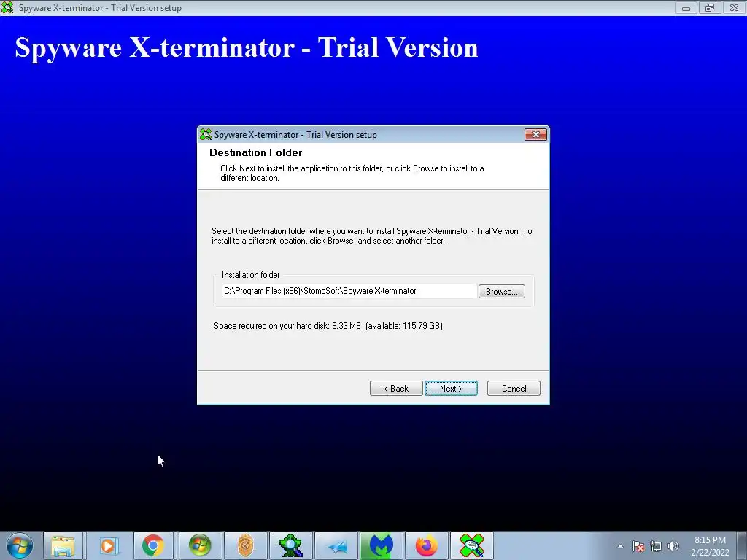Screen dimensions: 747x560
Task: Close the outer setup window
Action: point(734,7)
